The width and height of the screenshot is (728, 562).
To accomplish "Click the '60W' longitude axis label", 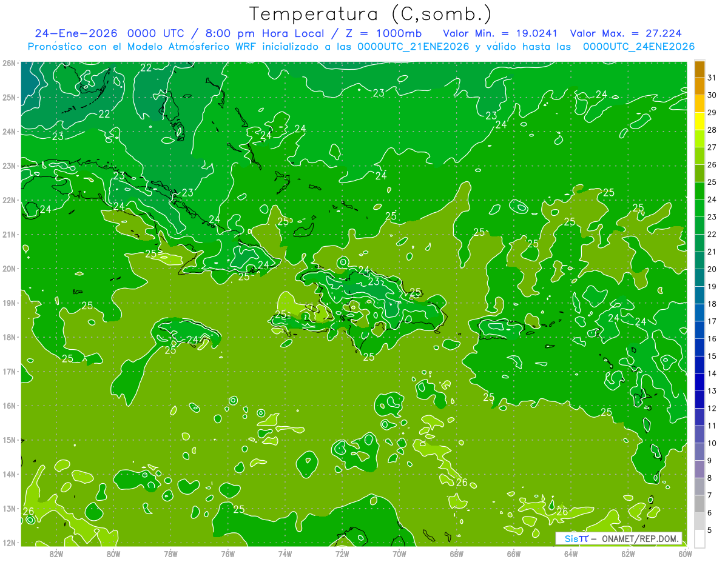I will click(686, 554).
